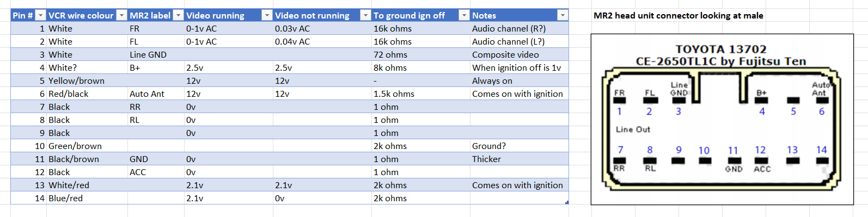Select the cell reading Ground?
This screenshot has width=868, height=217.
519,146
